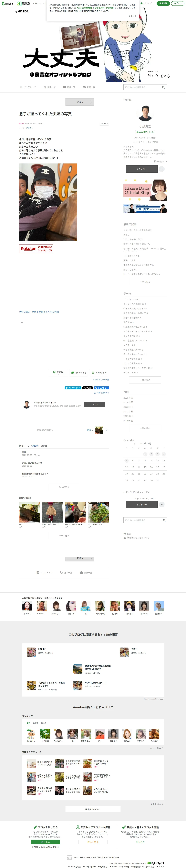This screenshot has width=186, height=868.
Task: Open image post thumbnail 動物好き乗り物好きな…
Action: pos(52,512)
